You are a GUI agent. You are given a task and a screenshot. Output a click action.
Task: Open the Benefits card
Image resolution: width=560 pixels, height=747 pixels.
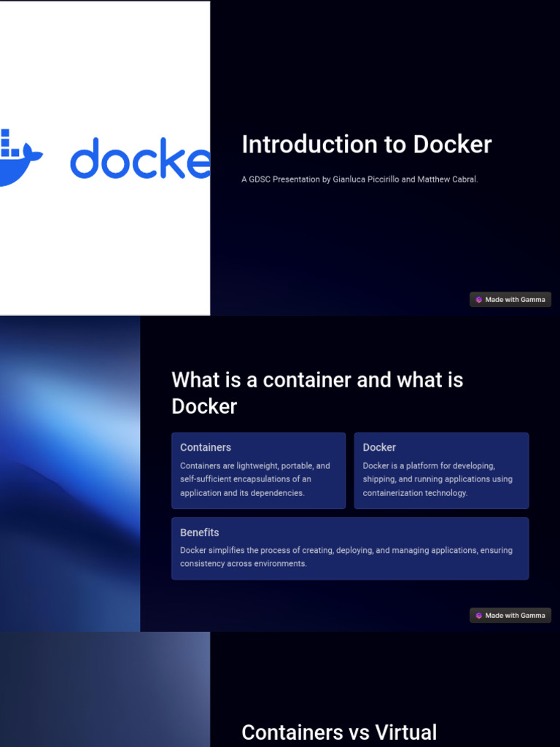click(350, 549)
